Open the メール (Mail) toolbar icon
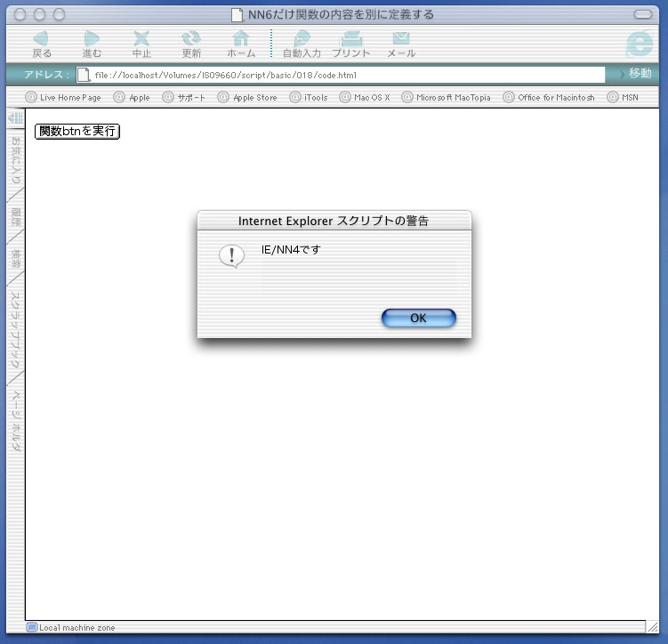Screen dimensions: 668x644 pyautogui.click(x=401, y=39)
